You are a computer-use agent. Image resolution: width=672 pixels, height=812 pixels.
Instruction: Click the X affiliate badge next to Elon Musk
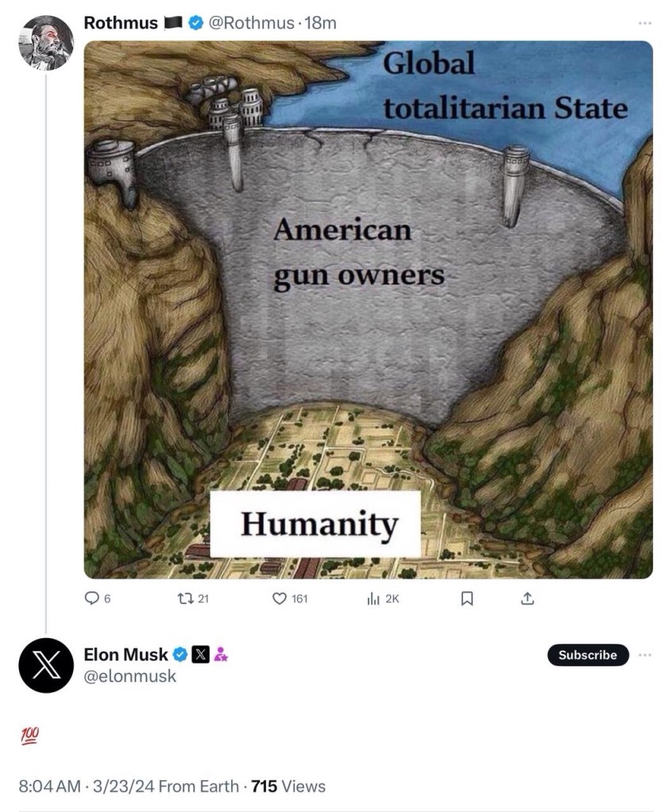pos(200,655)
